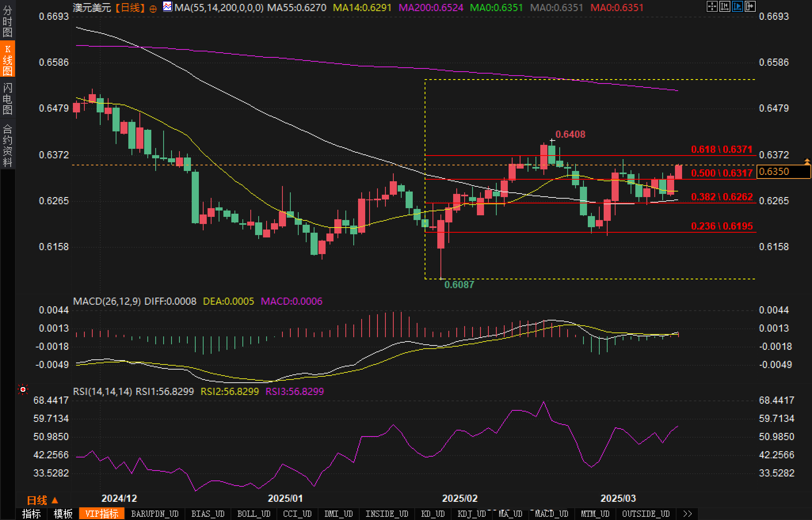Click the 2024/12 date axis label
Viewport: 812px width, 520px height.
119,498
